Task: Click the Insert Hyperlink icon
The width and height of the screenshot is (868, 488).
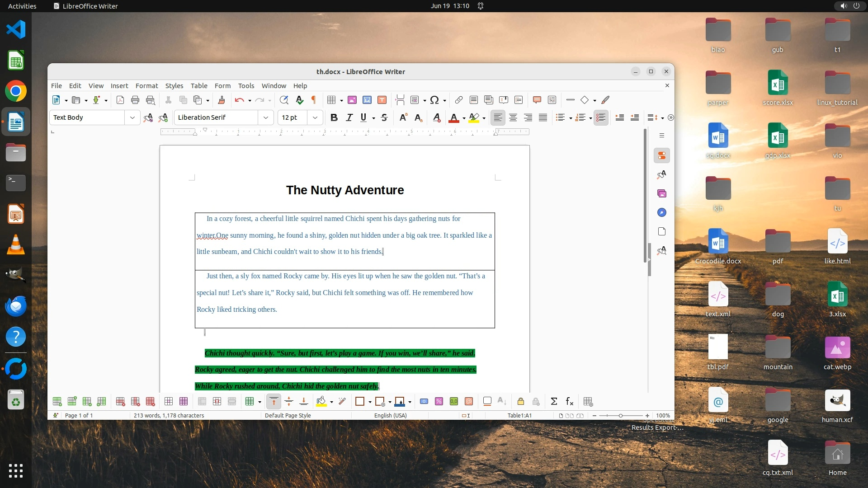Action: click(458, 100)
